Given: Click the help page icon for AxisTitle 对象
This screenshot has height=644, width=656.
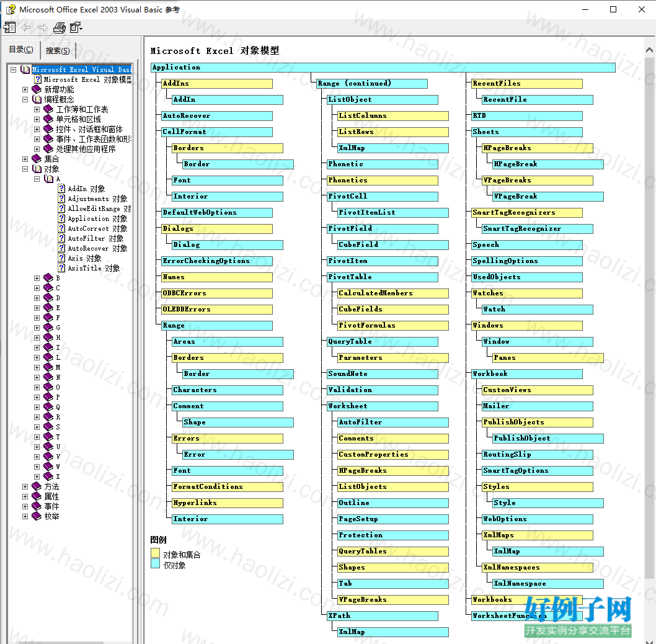Looking at the screenshot, I should 61,268.
